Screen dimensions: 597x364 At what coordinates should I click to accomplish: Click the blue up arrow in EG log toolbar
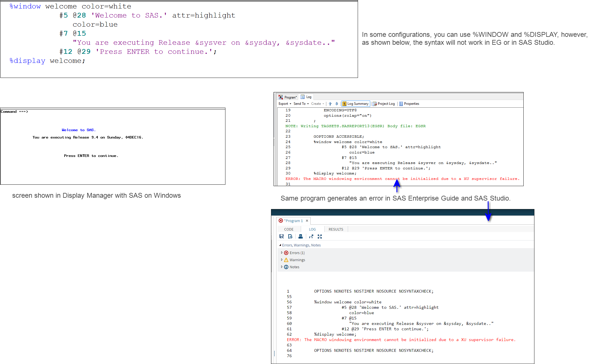330,104
